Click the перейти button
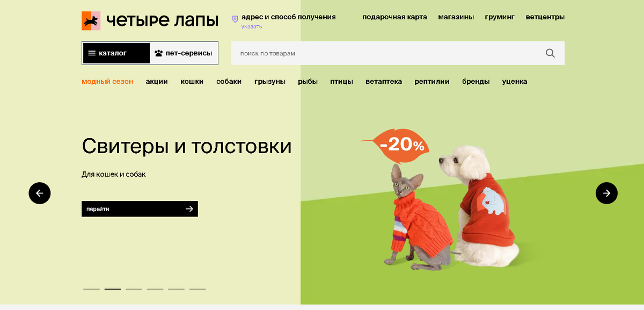This screenshot has height=310, width=644. 140,209
